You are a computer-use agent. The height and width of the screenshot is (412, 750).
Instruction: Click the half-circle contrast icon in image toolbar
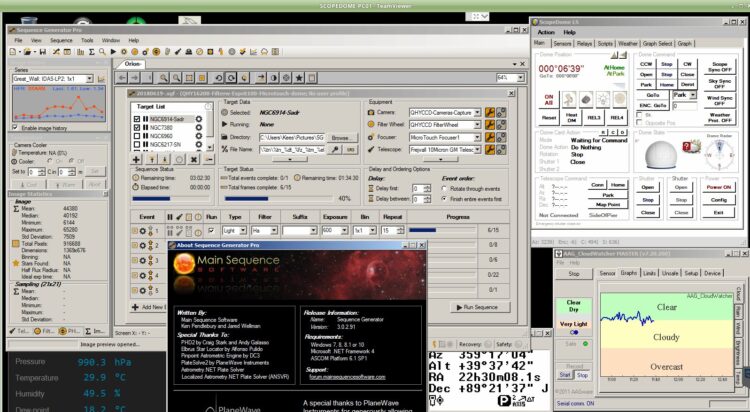click(x=273, y=78)
